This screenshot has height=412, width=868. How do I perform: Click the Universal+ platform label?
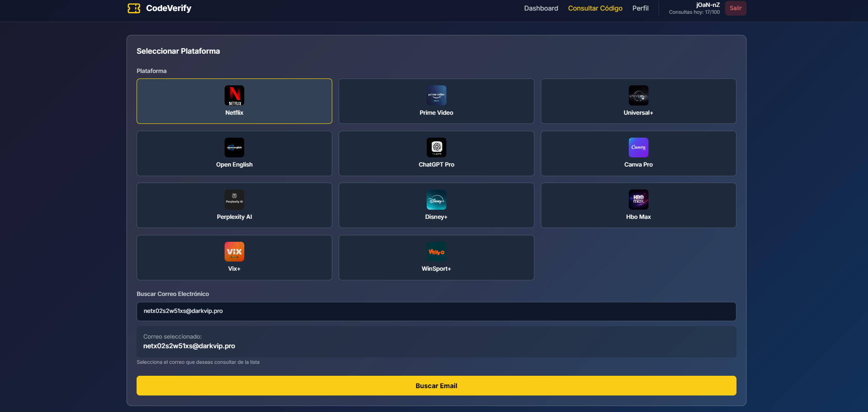(x=638, y=113)
